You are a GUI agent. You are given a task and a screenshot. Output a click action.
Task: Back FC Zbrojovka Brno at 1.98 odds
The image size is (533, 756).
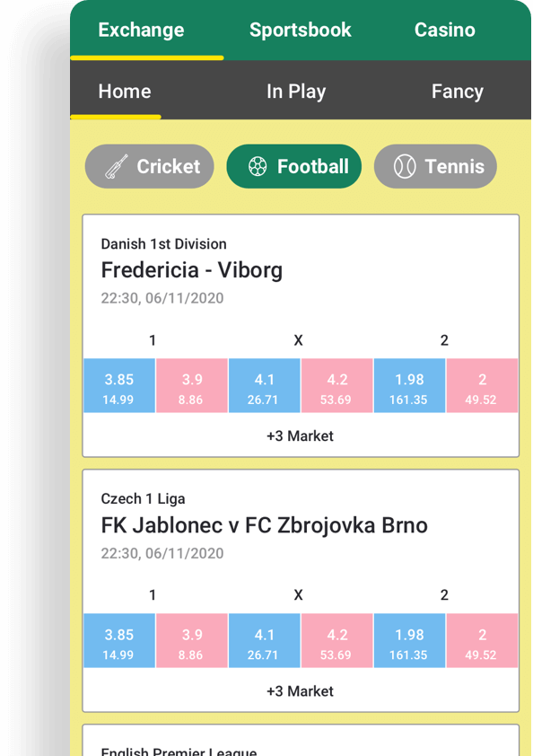click(409, 641)
